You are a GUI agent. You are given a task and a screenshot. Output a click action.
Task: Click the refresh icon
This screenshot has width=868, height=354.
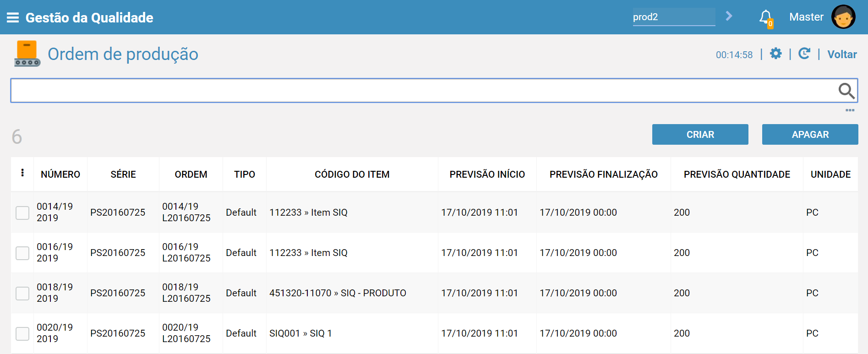point(804,54)
